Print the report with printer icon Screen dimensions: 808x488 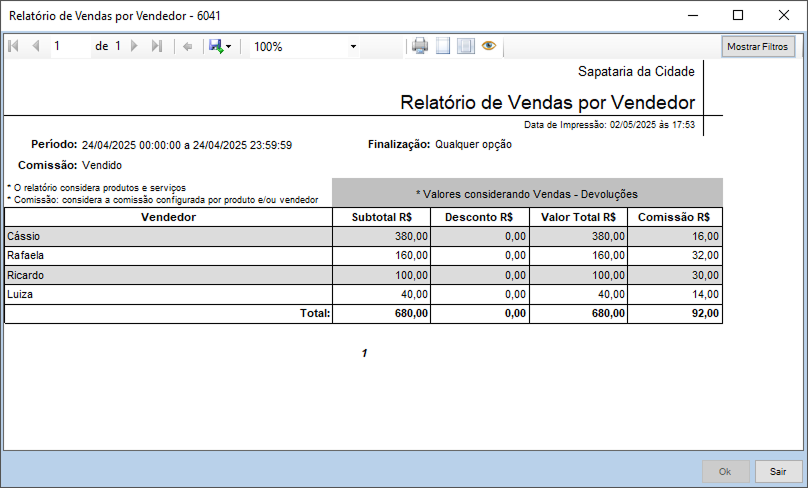(420, 46)
